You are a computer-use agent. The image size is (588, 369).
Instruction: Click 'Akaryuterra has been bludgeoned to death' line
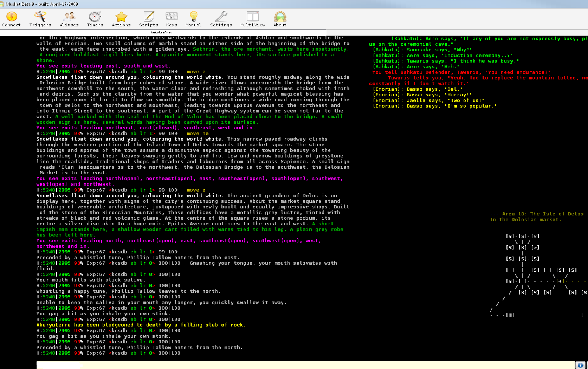pyautogui.click(x=141, y=325)
